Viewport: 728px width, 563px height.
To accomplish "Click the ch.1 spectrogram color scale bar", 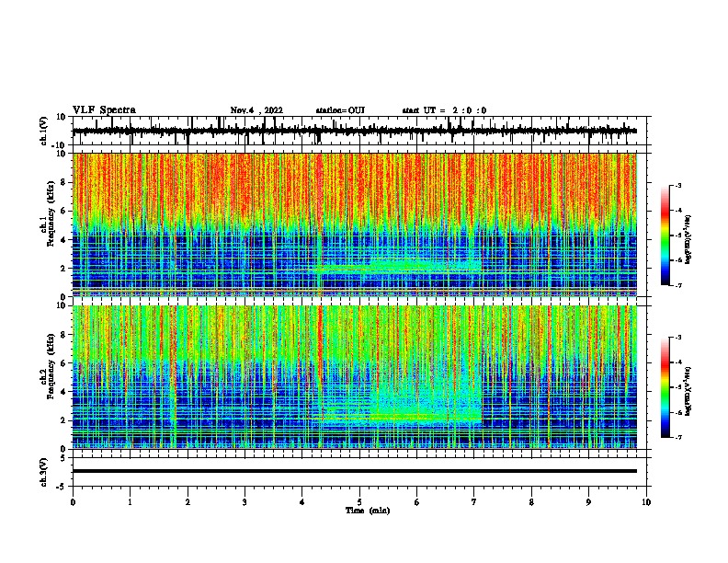I will pos(665,235).
